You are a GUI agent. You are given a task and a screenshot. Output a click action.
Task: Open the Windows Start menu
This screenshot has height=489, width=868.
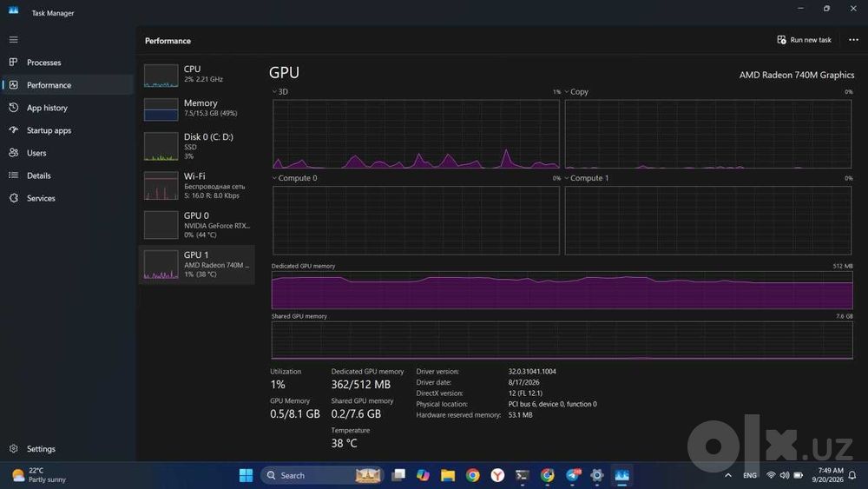[246, 475]
